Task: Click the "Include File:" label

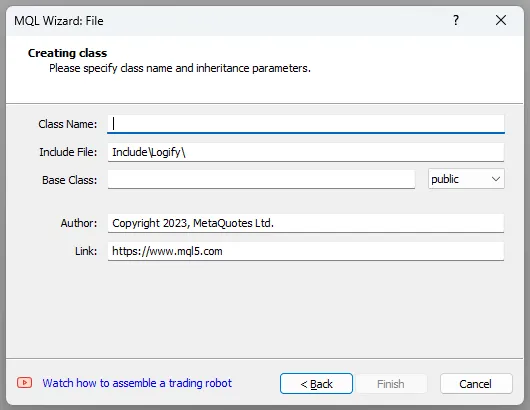Action: tap(68, 152)
